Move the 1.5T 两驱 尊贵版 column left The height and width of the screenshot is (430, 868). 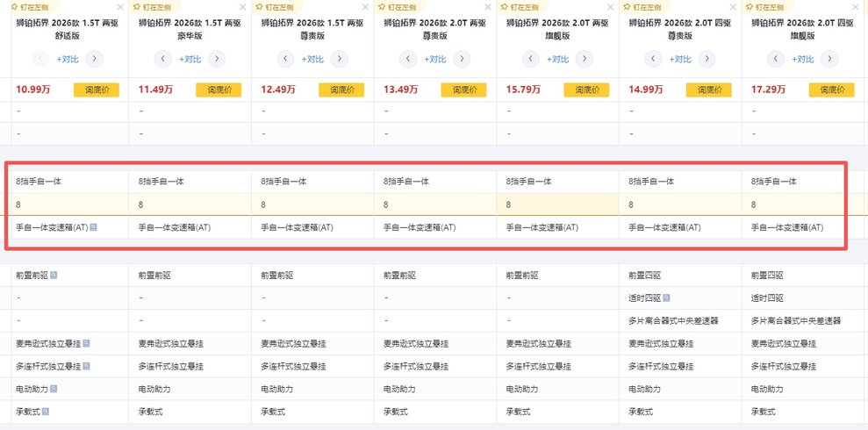285,59
